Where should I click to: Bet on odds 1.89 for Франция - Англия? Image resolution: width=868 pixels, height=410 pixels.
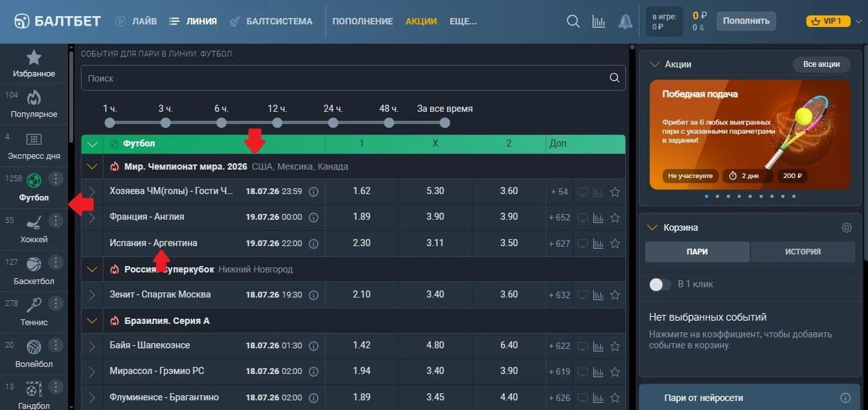click(361, 217)
